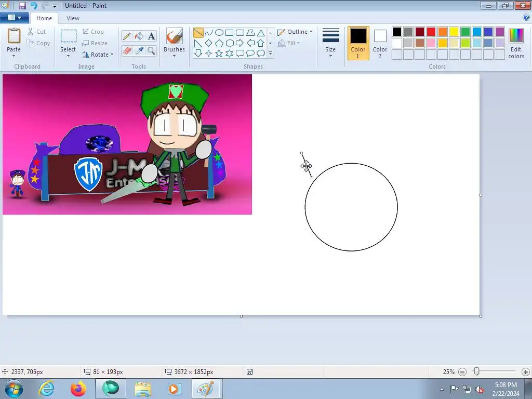This screenshot has width=532, height=399.
Task: Click the Save icon in quick access toolbar
Action: point(22,5)
